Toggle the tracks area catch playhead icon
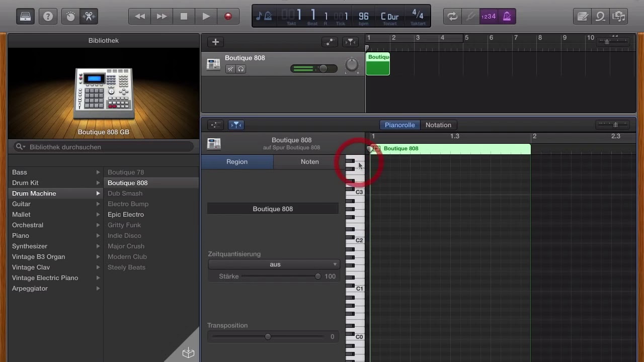 click(350, 42)
